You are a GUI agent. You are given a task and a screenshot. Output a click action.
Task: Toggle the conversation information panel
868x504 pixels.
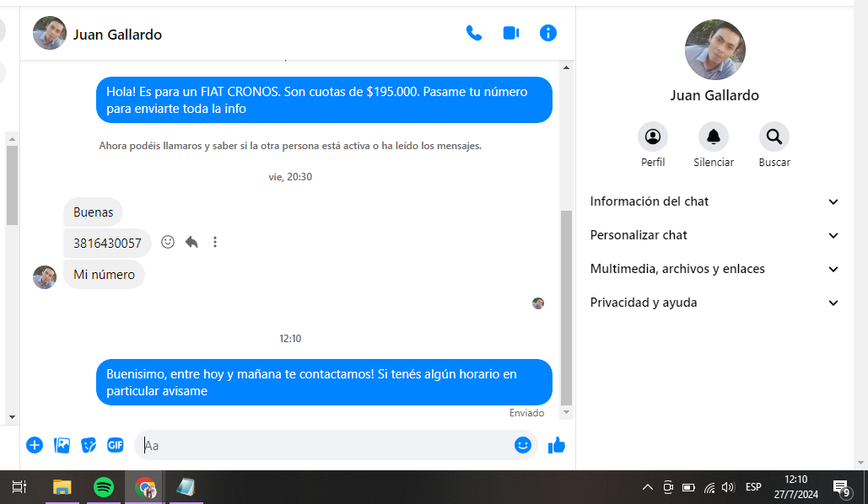(x=548, y=33)
